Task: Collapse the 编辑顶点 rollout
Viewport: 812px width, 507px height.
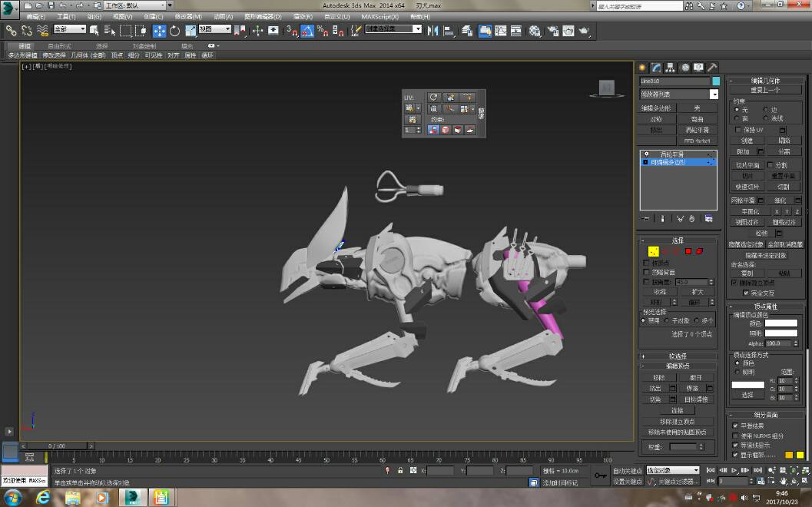Action: [678, 366]
